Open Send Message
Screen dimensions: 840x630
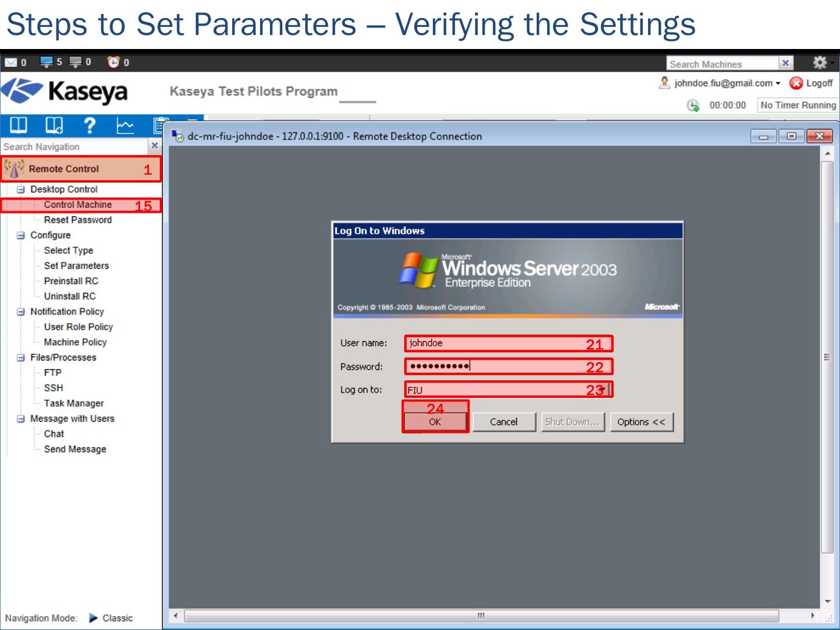click(75, 449)
